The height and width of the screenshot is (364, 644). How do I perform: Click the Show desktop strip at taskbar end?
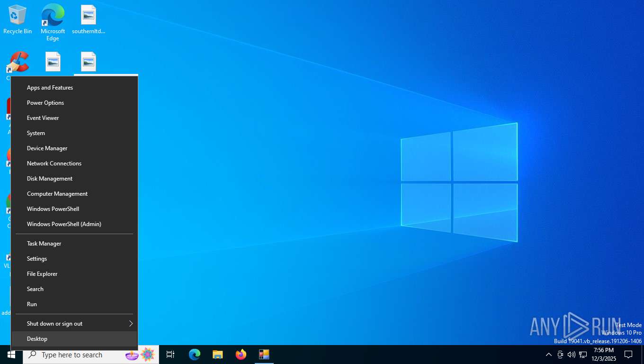pos(643,355)
